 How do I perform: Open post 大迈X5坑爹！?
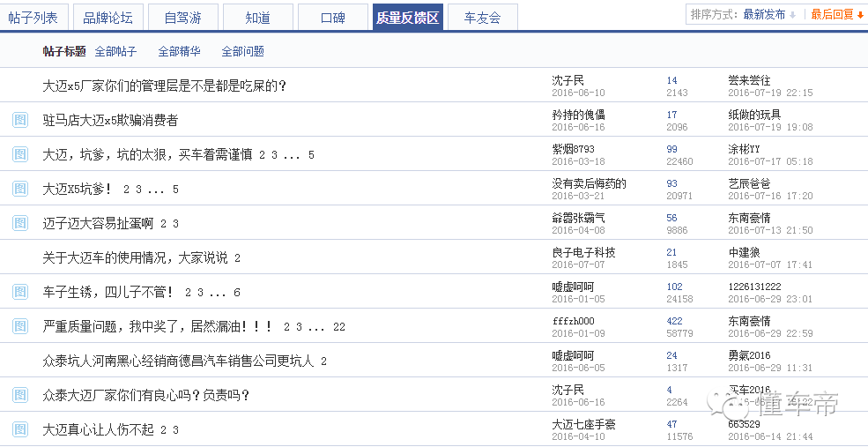pyautogui.click(x=77, y=189)
